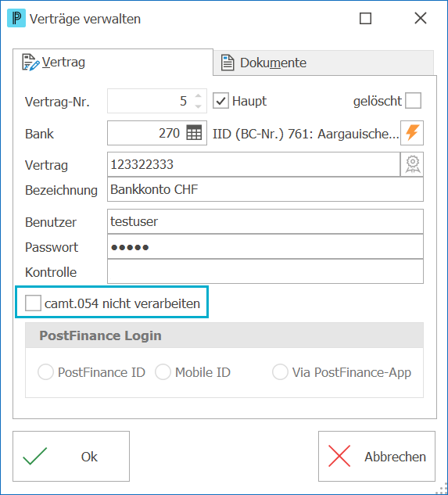Select the PostFinance ID radio option
The width and height of the screenshot is (448, 495).
46,372
